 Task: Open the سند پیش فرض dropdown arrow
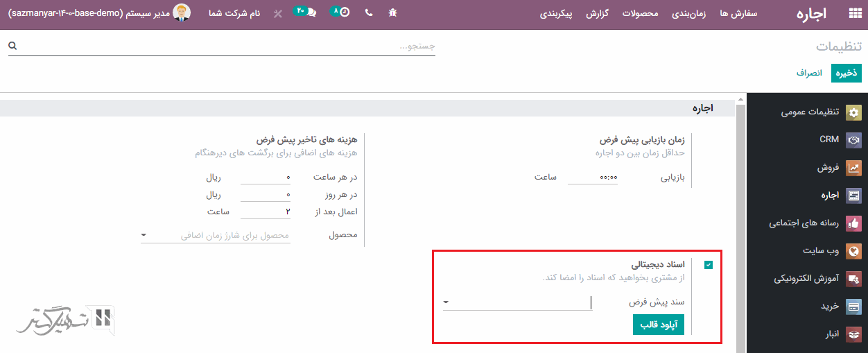click(x=446, y=302)
